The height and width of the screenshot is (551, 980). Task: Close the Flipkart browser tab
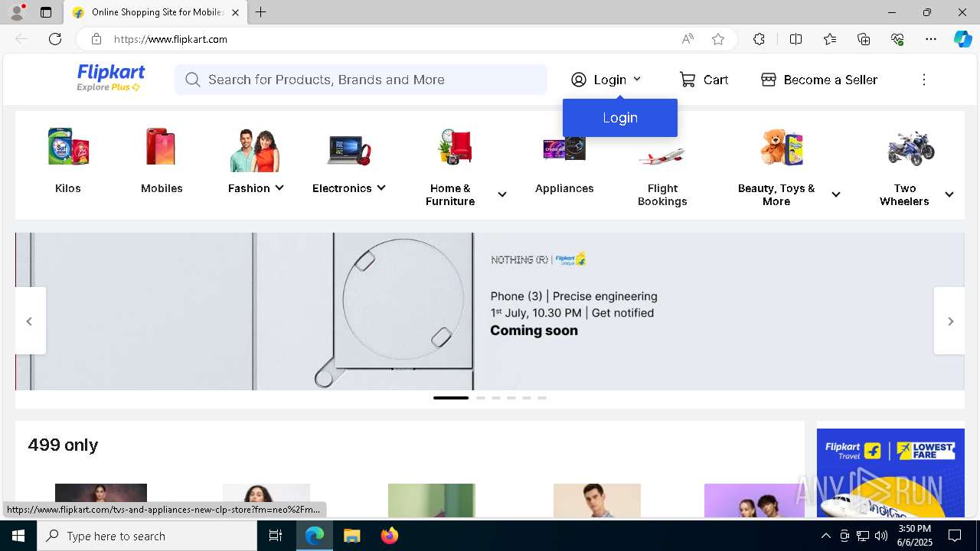(235, 12)
